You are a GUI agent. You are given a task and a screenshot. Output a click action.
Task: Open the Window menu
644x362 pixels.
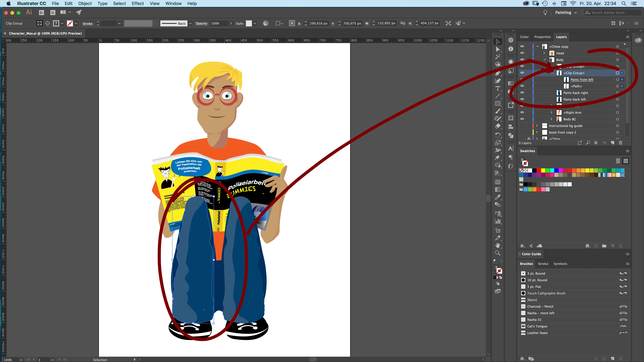pyautogui.click(x=173, y=3)
